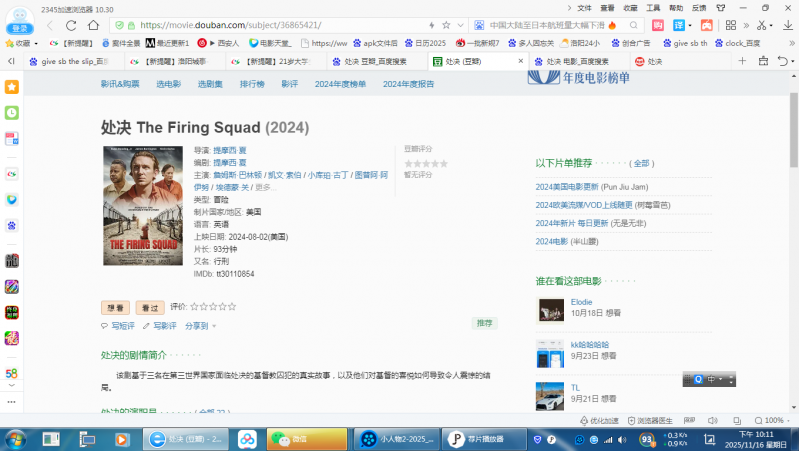Open the translate icon dropdown arrow
The height and width of the screenshot is (451, 799).
coord(690,25)
